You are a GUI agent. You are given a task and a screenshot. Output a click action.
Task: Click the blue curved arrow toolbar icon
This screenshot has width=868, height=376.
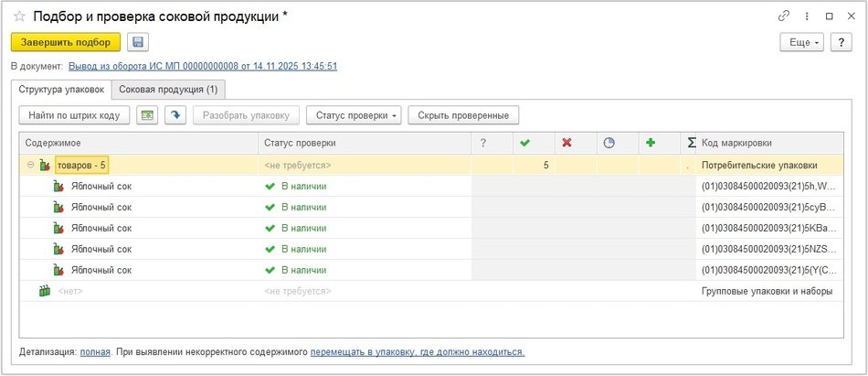click(x=175, y=115)
